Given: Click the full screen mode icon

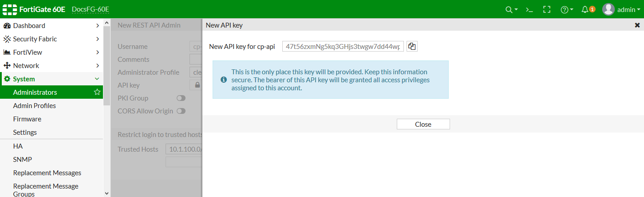Looking at the screenshot, I should pyautogui.click(x=547, y=9).
